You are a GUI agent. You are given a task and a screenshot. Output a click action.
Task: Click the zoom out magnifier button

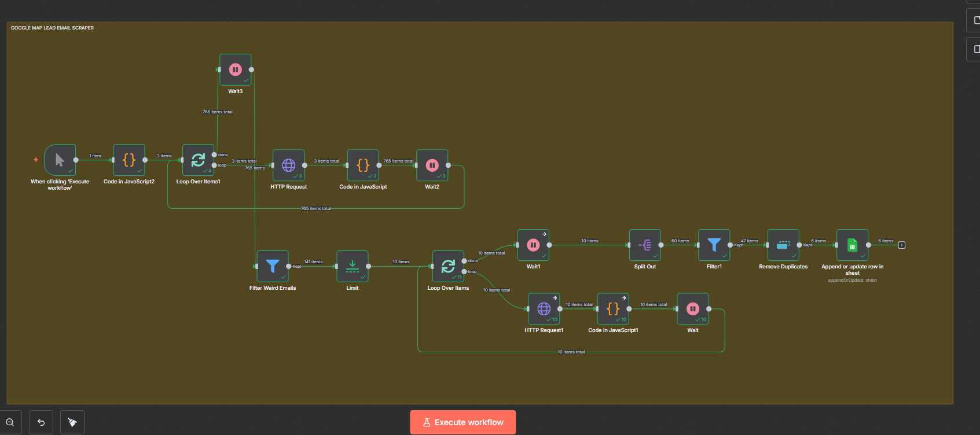10,422
